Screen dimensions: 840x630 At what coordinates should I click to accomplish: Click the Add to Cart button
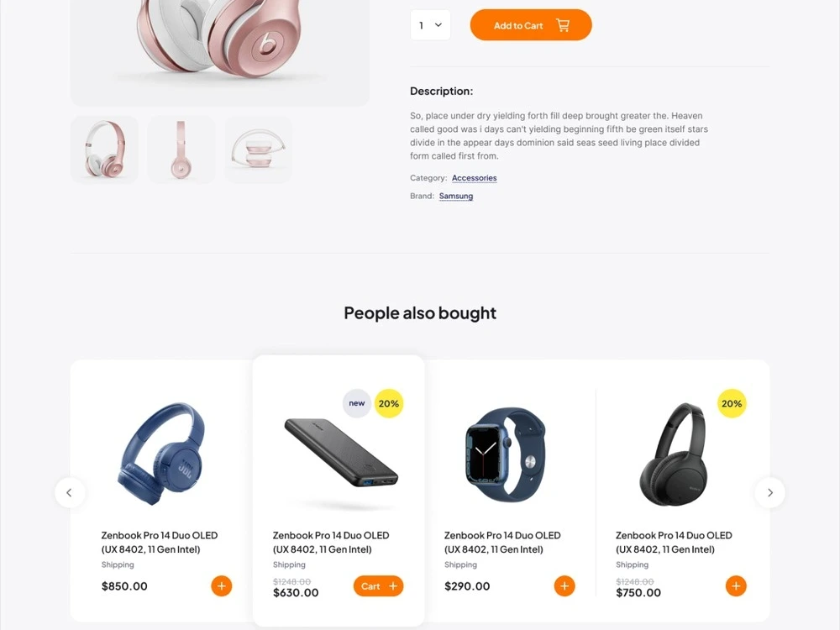[531, 25]
